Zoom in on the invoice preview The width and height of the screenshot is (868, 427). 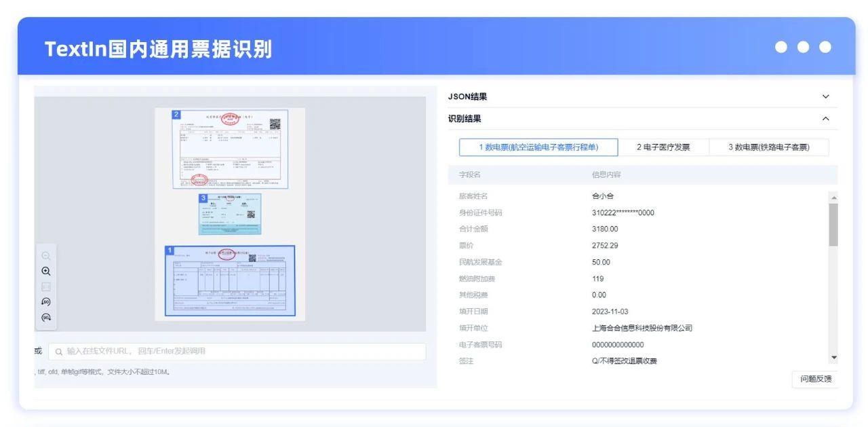(46, 271)
